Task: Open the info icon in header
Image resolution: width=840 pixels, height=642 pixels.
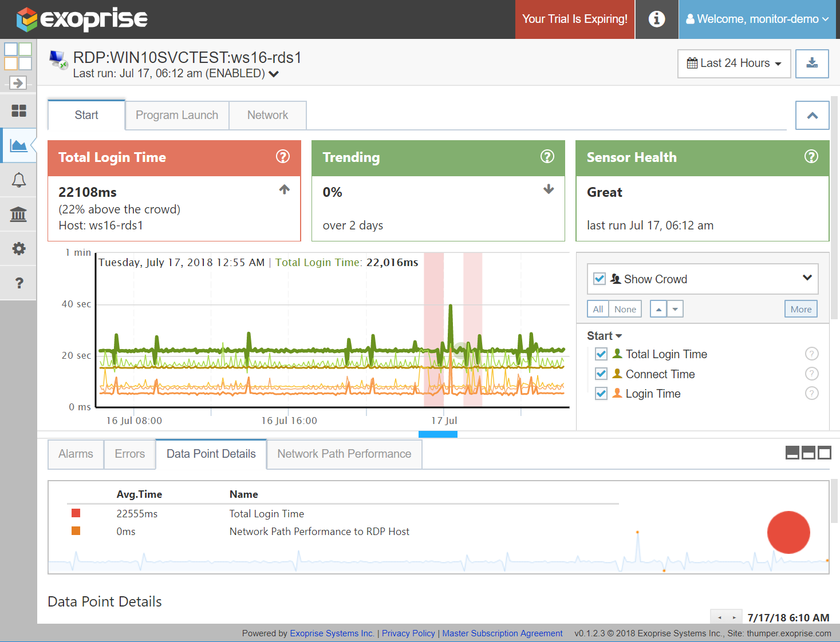Action: (657, 19)
